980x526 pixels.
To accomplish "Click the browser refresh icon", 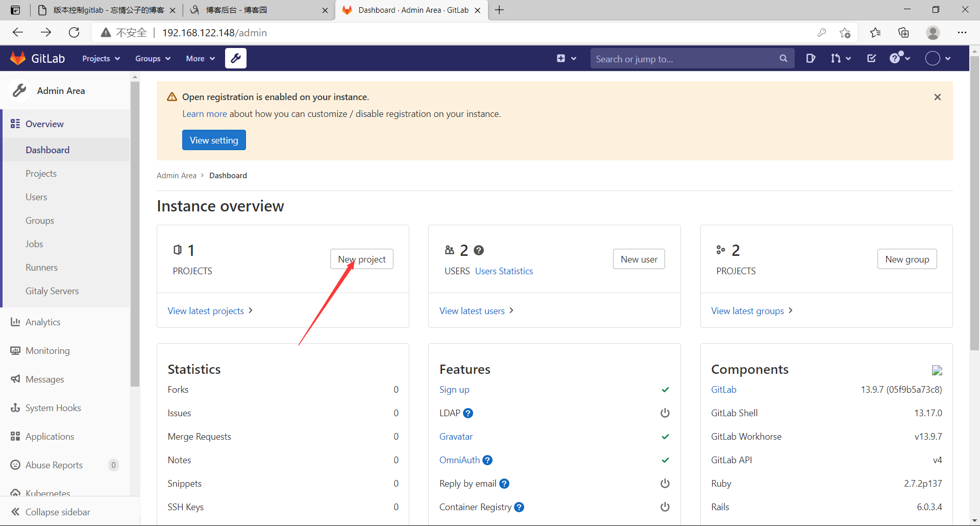I will point(74,33).
